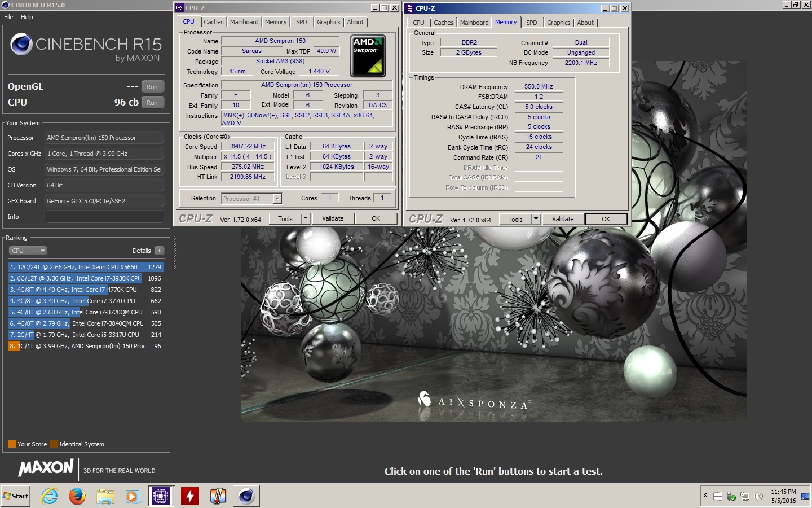Click Validate in left CPU-Z window

333,218
